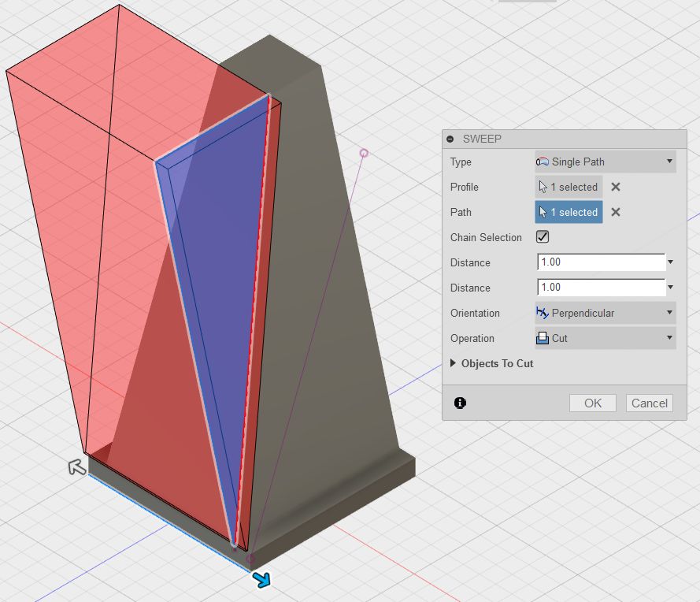Clear the Profile selection with the X

[x=615, y=187]
